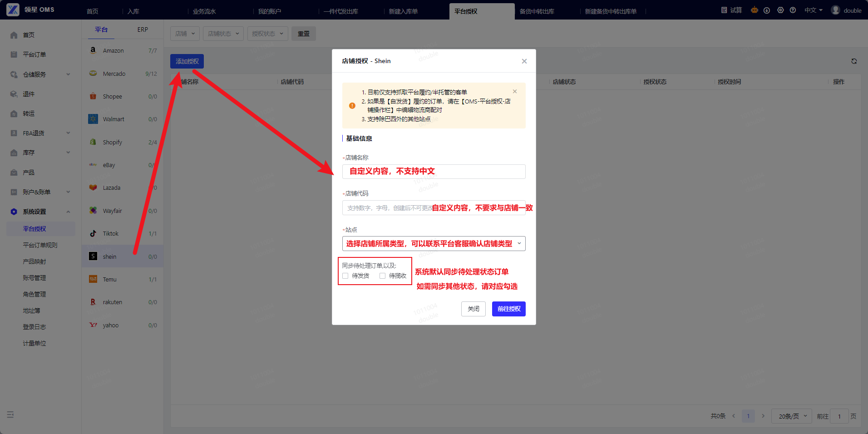Switch to the 平台 tab above platform list
The image size is (868, 434).
101,30
